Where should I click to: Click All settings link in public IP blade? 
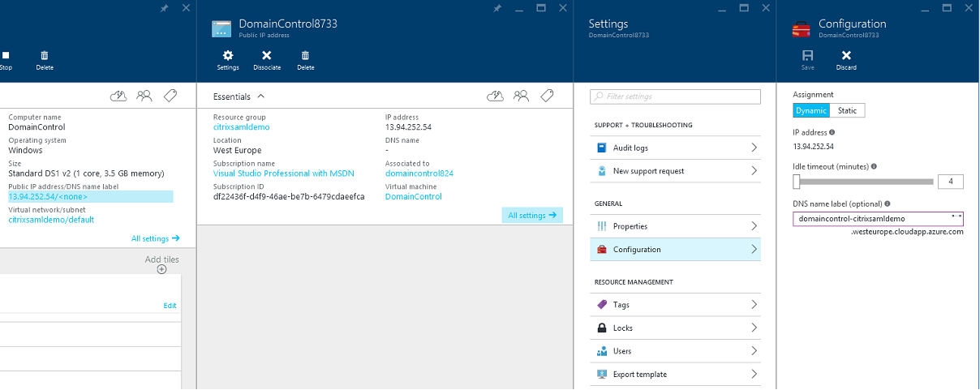pos(531,216)
